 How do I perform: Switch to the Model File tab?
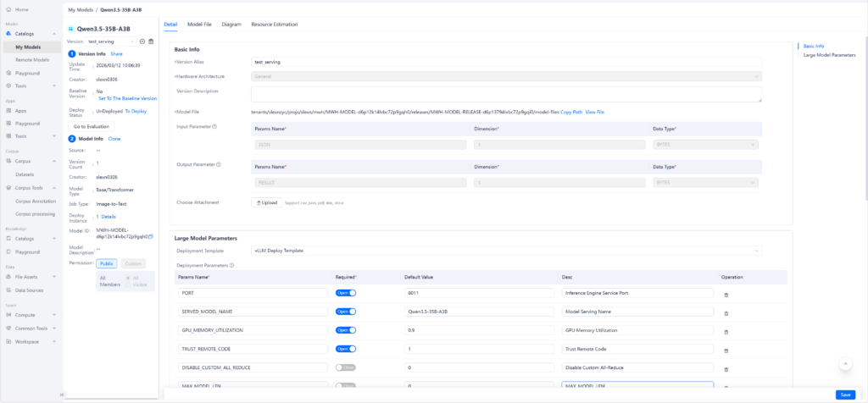coord(199,25)
